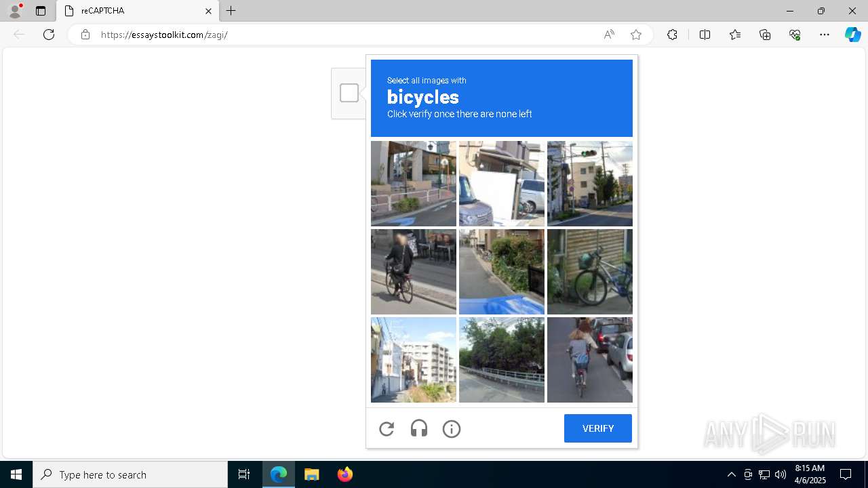
Task: Click the browser back arrow
Action: [19, 35]
